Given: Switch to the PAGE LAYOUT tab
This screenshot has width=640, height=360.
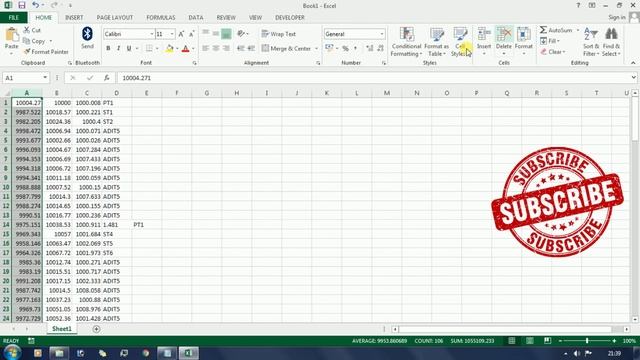Looking at the screenshot, I should tap(115, 18).
